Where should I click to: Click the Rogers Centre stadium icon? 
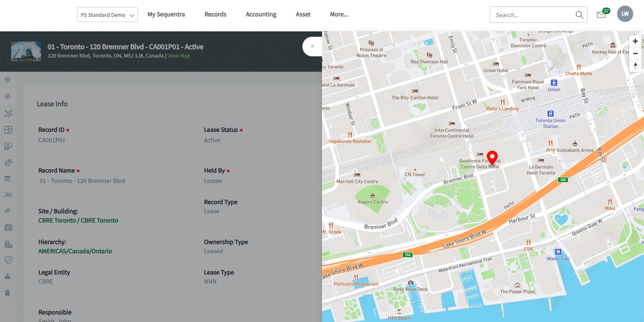(373, 196)
